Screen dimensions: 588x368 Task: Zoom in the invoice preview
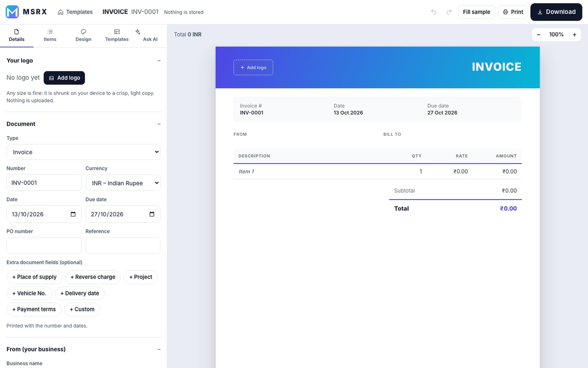(x=574, y=34)
